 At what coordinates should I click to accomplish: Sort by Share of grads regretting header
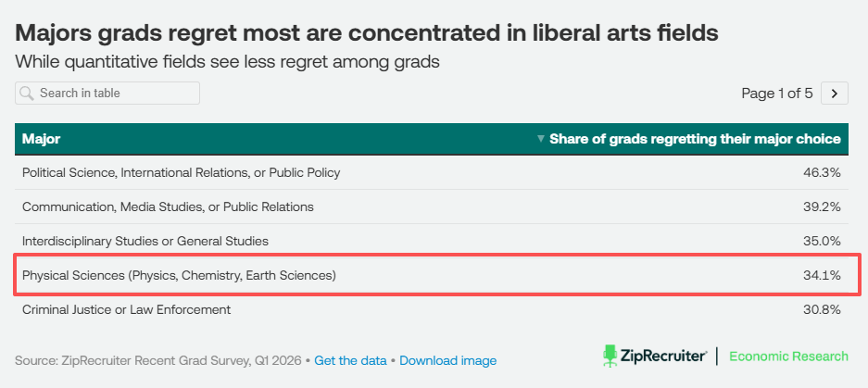pos(695,139)
